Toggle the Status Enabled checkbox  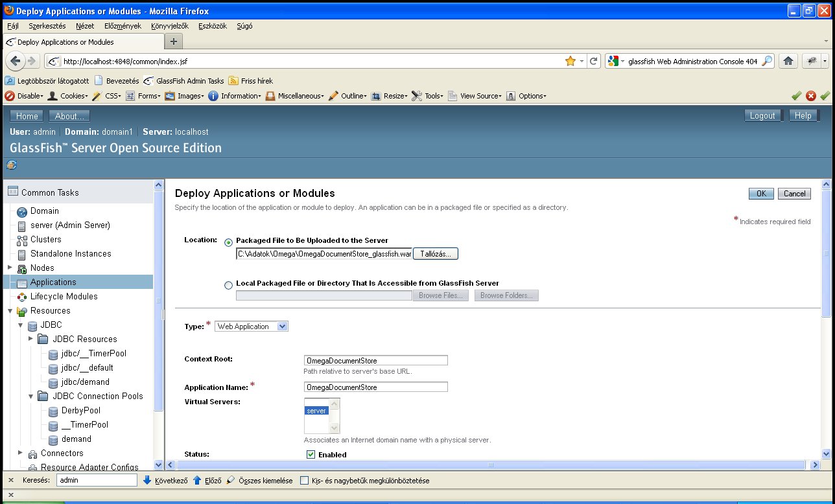pos(311,455)
